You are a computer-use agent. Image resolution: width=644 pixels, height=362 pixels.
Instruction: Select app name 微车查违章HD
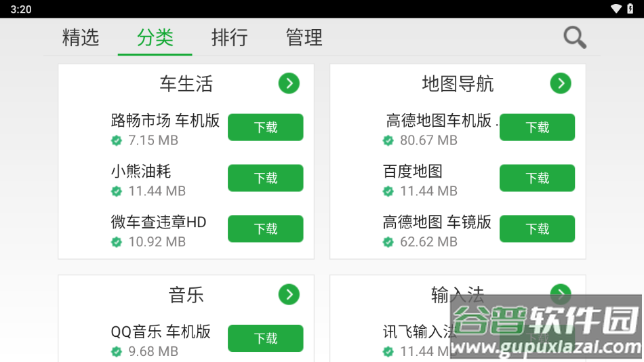coord(159,222)
